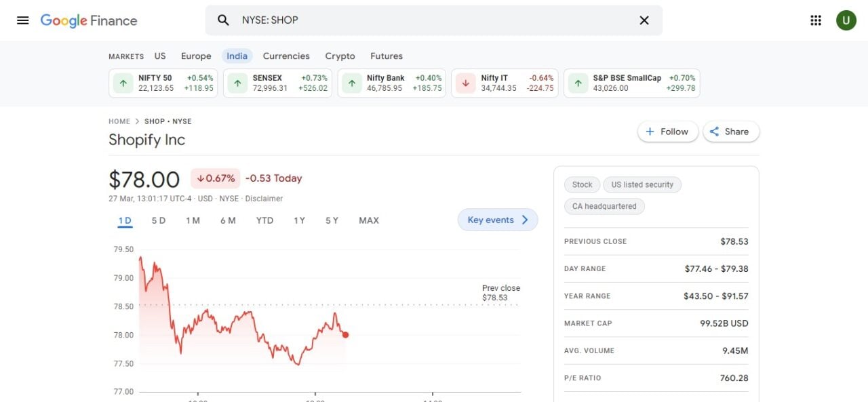Click the -0.53 Today change text
Image resolution: width=868 pixels, height=402 pixels.
tap(274, 178)
